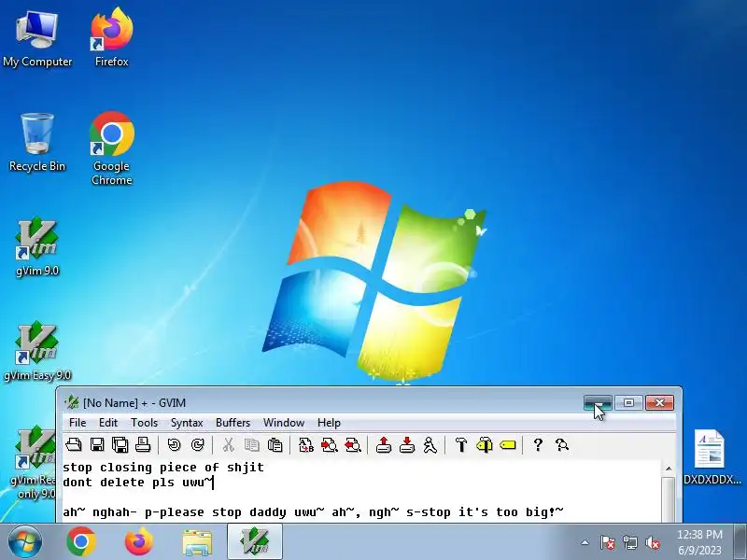
Task: Click text line 'stop closing piece of shjit'
Action: 162,468
